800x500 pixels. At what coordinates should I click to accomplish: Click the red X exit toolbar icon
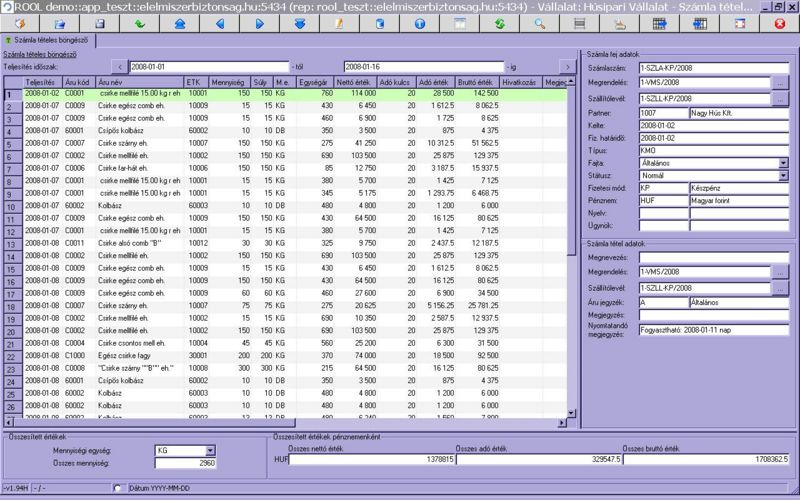click(779, 23)
